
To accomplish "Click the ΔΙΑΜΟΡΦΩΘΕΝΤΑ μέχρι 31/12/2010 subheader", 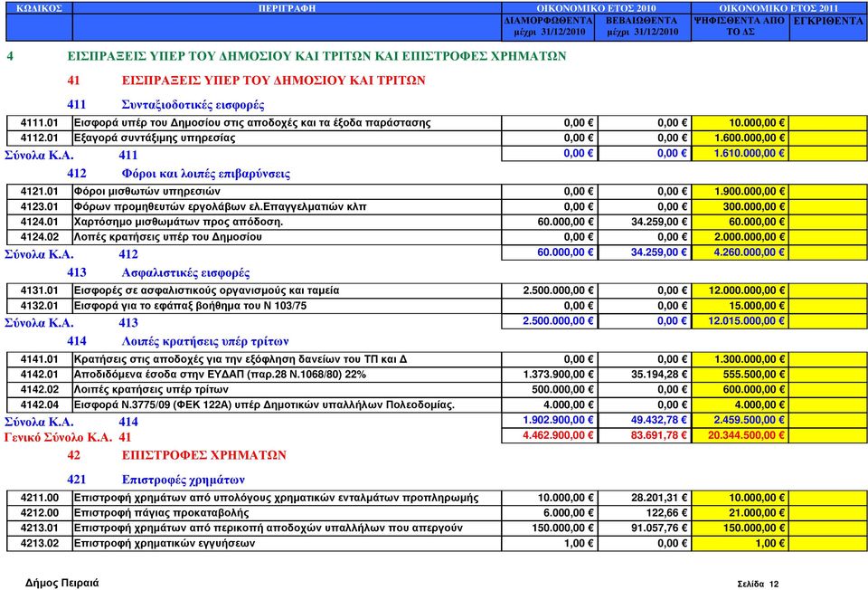I will pyautogui.click(x=549, y=26).
